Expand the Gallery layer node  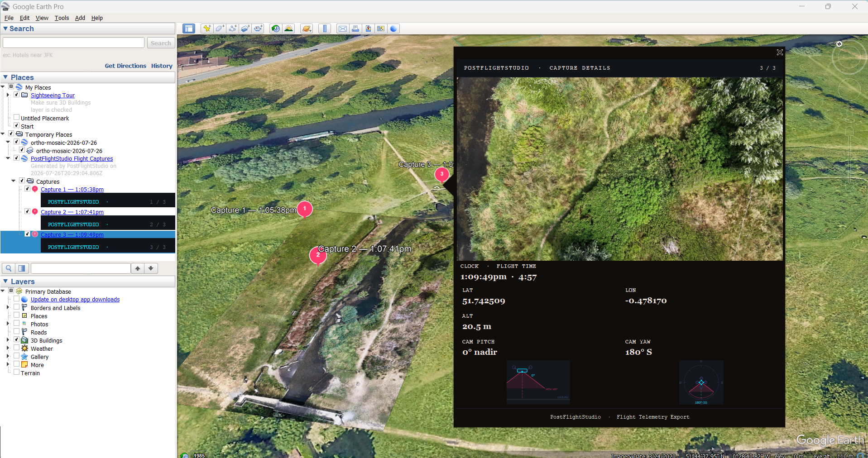[8, 356]
